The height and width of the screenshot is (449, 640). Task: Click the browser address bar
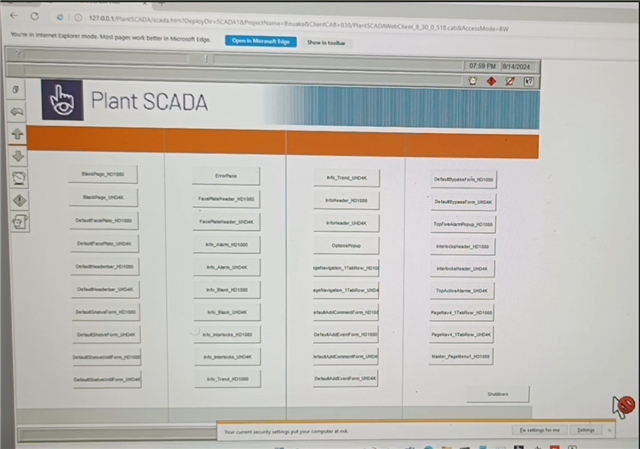pos(300,16)
